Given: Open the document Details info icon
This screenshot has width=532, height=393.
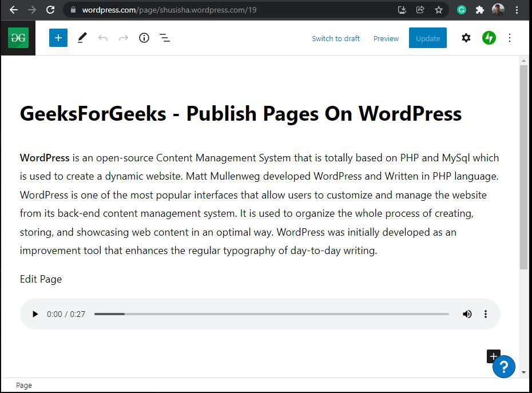Looking at the screenshot, I should point(144,38).
